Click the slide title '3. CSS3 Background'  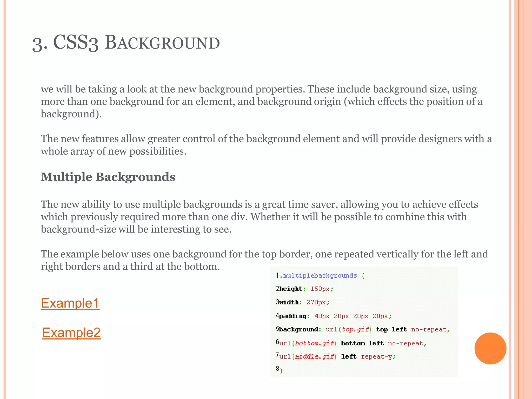tap(126, 43)
